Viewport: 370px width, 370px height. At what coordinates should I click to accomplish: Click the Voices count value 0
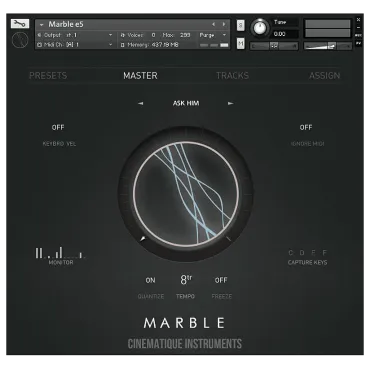pos(153,35)
